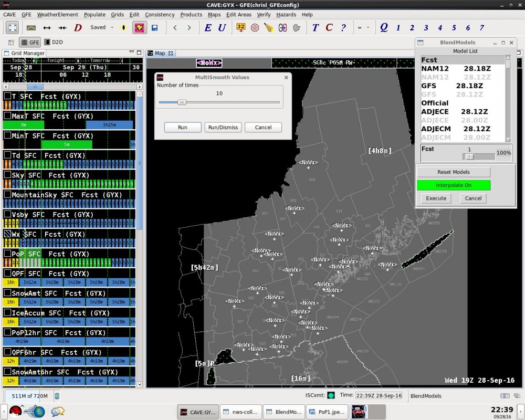Select the gray globe-hand smooth tool icon
525x420 pixels.
tap(296, 28)
